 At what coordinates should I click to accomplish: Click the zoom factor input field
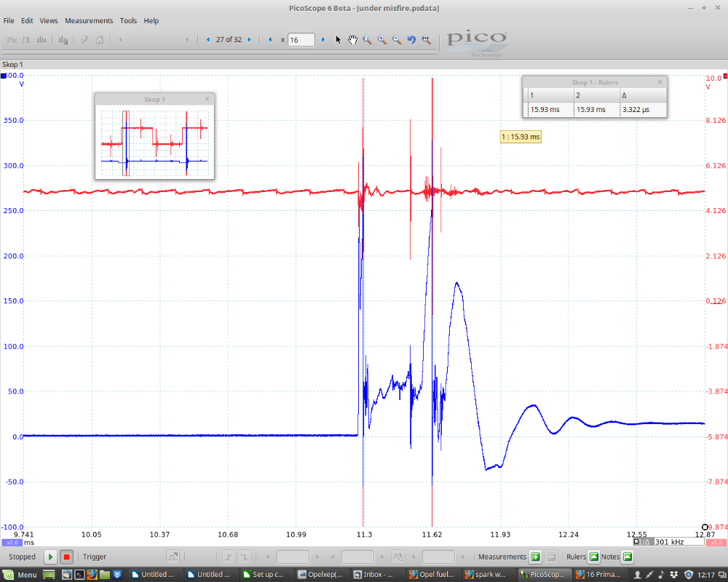[x=301, y=40]
